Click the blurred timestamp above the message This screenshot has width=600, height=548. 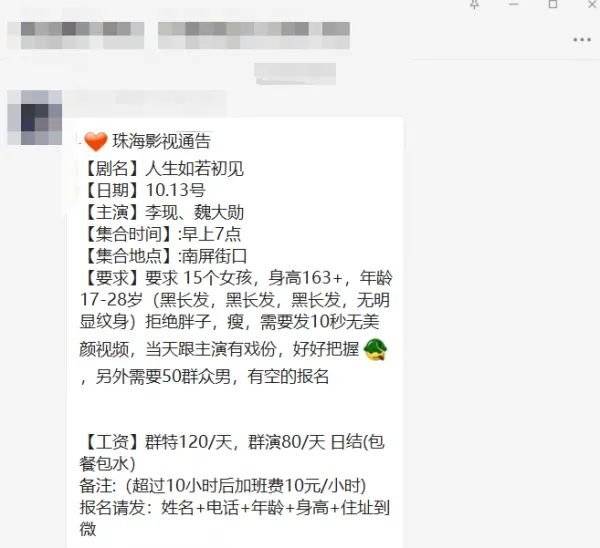(295, 73)
